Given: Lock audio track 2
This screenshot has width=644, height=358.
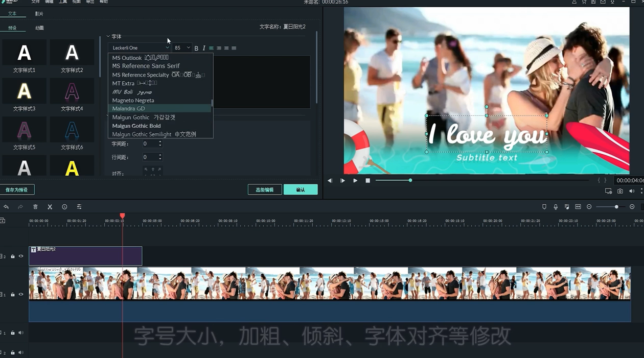Looking at the screenshot, I should pyautogui.click(x=13, y=352).
